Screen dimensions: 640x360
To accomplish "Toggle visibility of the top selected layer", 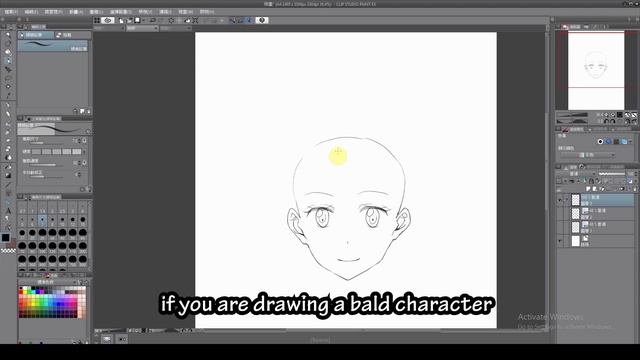I will pyautogui.click(x=560, y=200).
